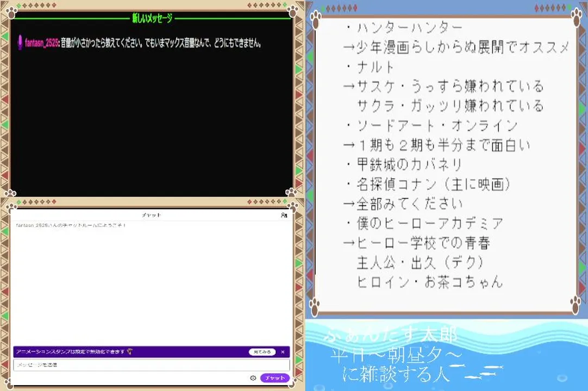Focus the メッセージを送信 input field
Image resolution: width=588 pixels, height=391 pixels.
click(x=152, y=365)
